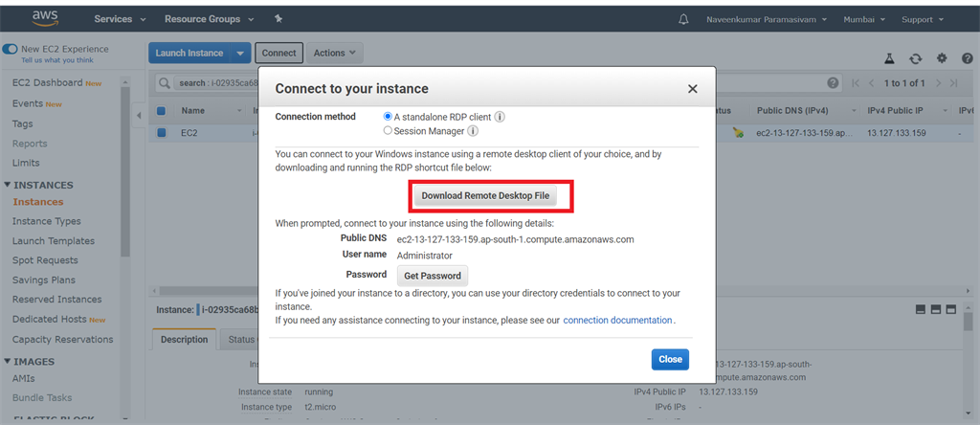Screen dimensions: 980x425
Task: Click the Get Password button
Action: click(x=433, y=276)
